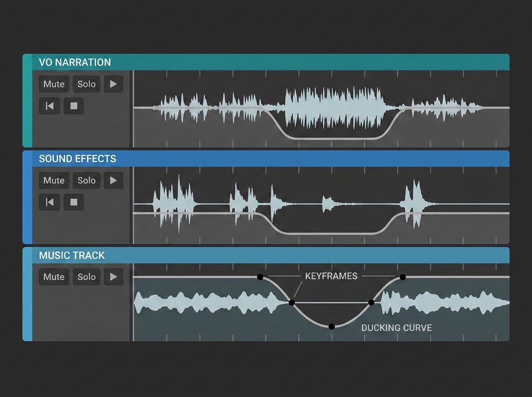Select first keyframe where ducking curve starts descending
Viewport: 532px width, 397px height.
(260, 277)
